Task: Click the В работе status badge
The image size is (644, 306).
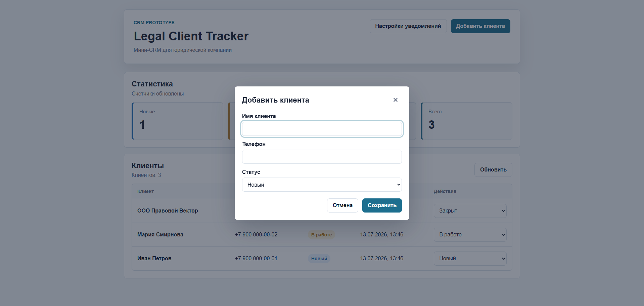Action: (321, 235)
